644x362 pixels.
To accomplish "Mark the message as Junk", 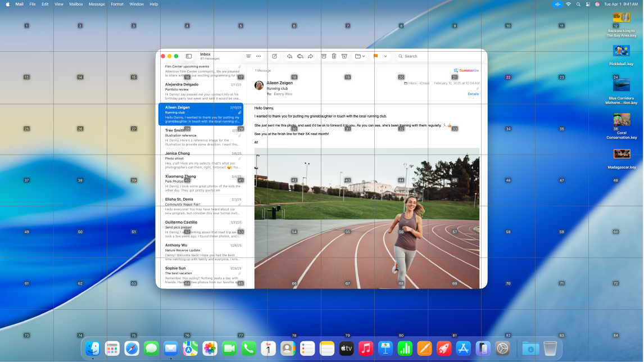I will click(x=344, y=56).
